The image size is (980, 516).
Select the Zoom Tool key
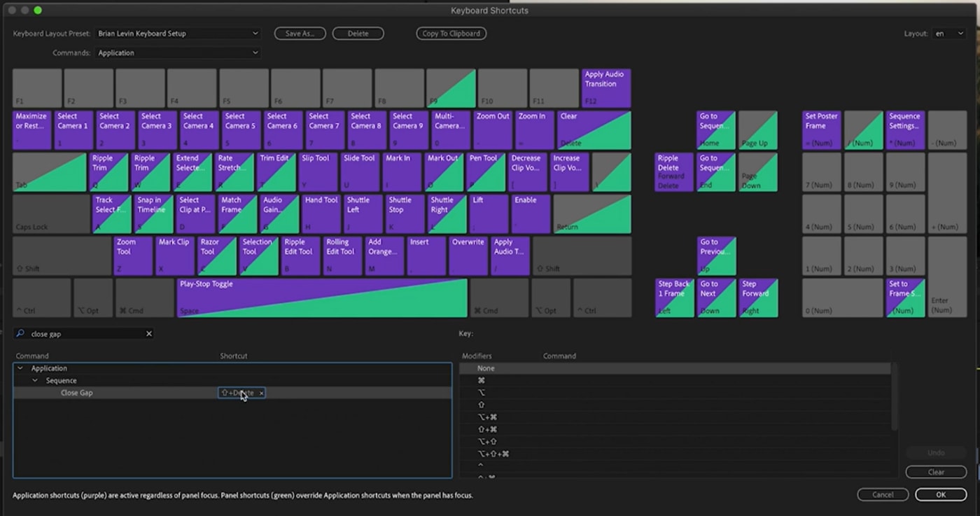click(132, 255)
